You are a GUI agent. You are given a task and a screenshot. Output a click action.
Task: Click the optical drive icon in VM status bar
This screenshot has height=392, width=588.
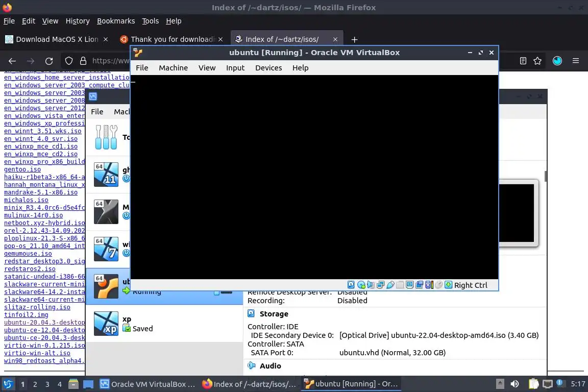tap(361, 285)
